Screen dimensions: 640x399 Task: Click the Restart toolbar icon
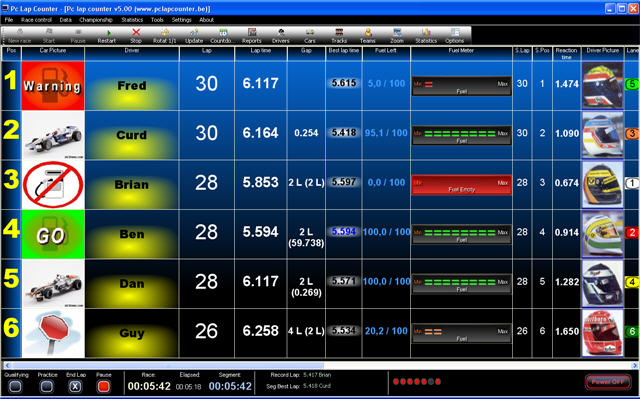pos(107,35)
